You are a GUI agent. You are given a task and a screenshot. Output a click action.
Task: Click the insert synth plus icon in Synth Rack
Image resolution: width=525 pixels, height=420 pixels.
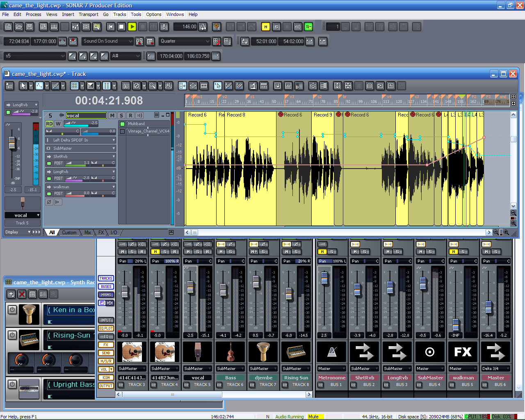click(x=11, y=294)
